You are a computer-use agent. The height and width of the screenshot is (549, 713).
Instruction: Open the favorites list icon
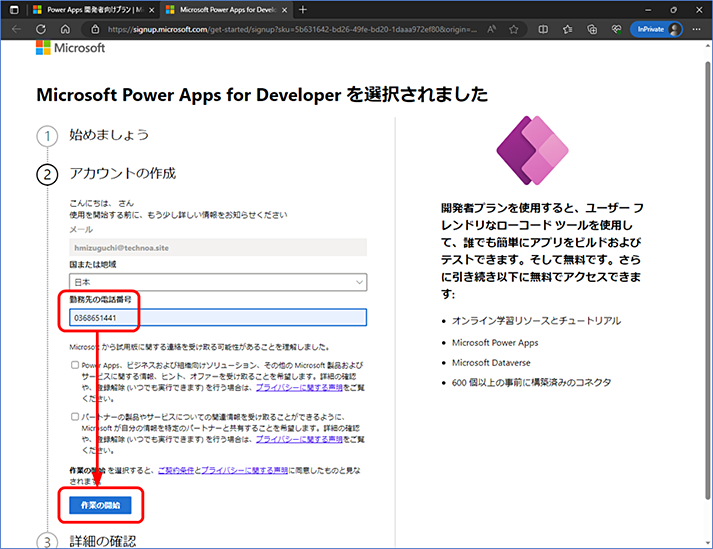[x=567, y=29]
